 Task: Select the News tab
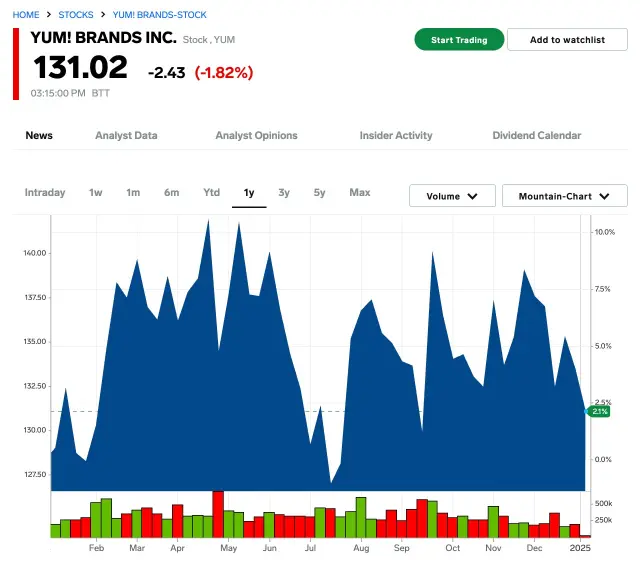pyautogui.click(x=39, y=135)
